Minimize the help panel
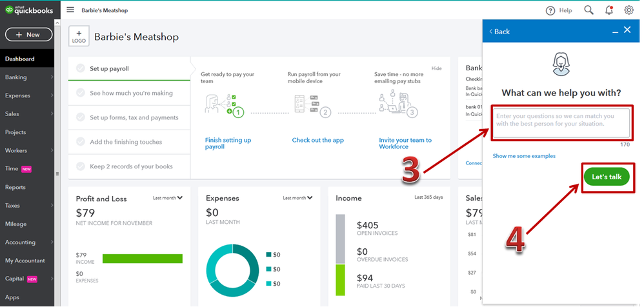The height and width of the screenshot is (307, 644). 615,32
